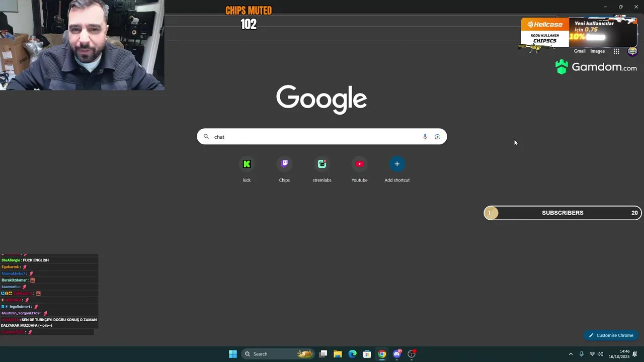The height and width of the screenshot is (362, 644).
Task: Open Microsoft Store from the taskbar
Action: tap(367, 354)
